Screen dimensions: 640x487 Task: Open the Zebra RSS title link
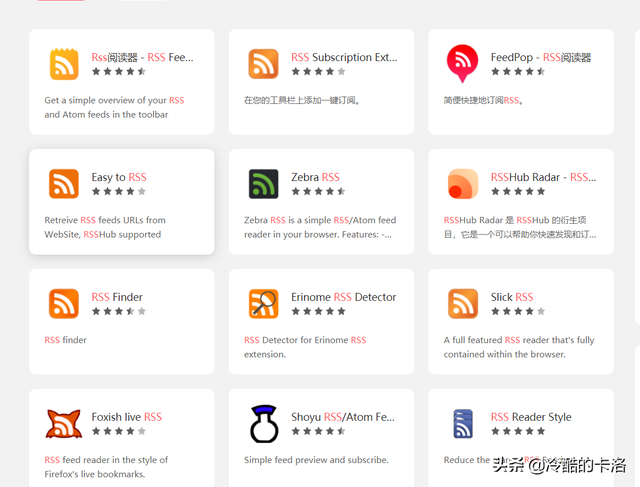[315, 177]
